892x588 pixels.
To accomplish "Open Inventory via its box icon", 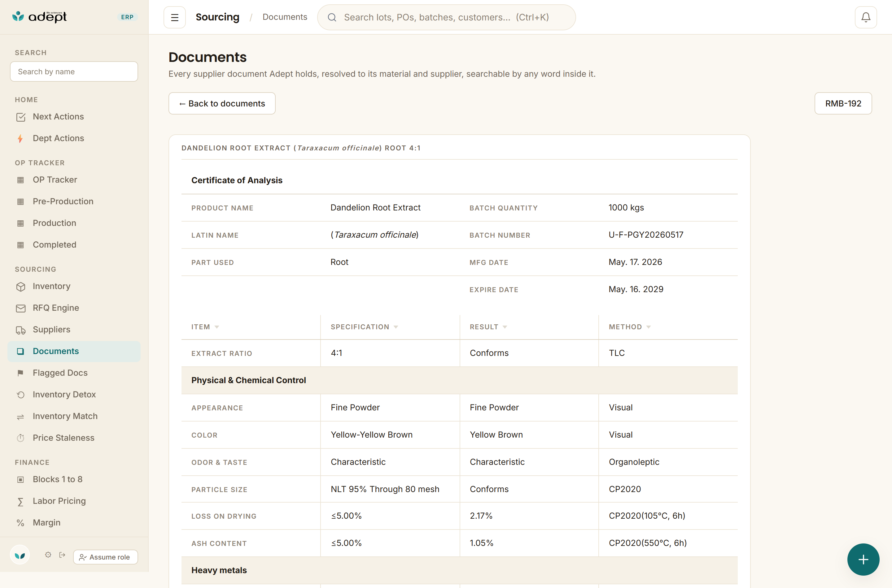I will click(x=21, y=287).
